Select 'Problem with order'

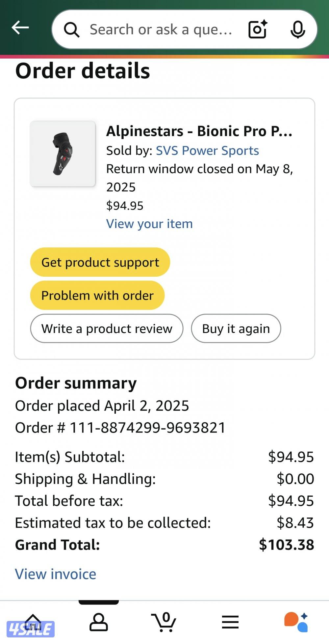pos(97,295)
